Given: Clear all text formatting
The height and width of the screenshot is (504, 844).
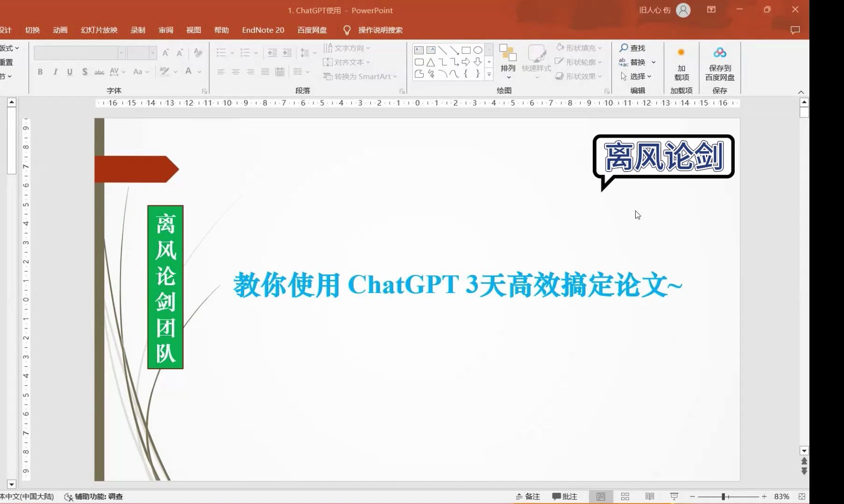Looking at the screenshot, I should tap(198, 53).
